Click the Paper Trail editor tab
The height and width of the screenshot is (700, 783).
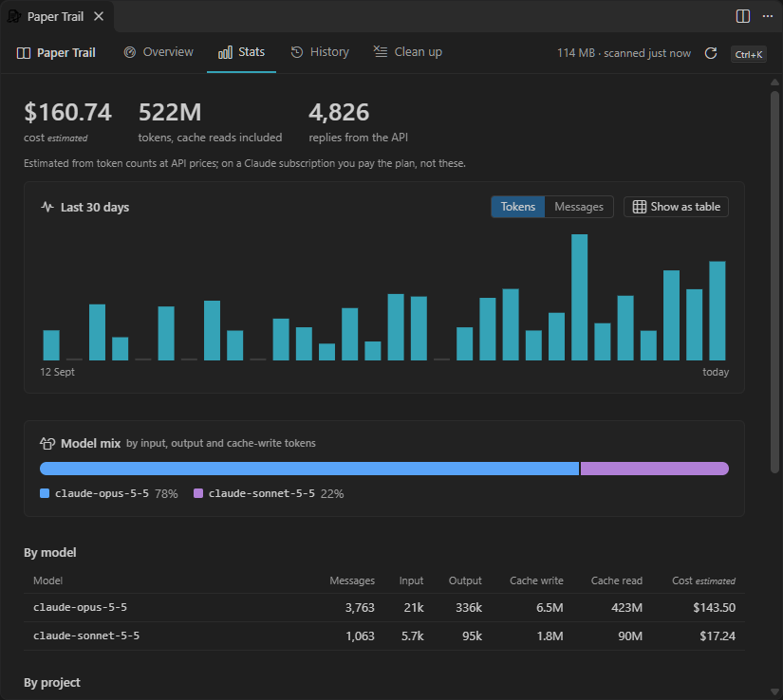click(55, 16)
